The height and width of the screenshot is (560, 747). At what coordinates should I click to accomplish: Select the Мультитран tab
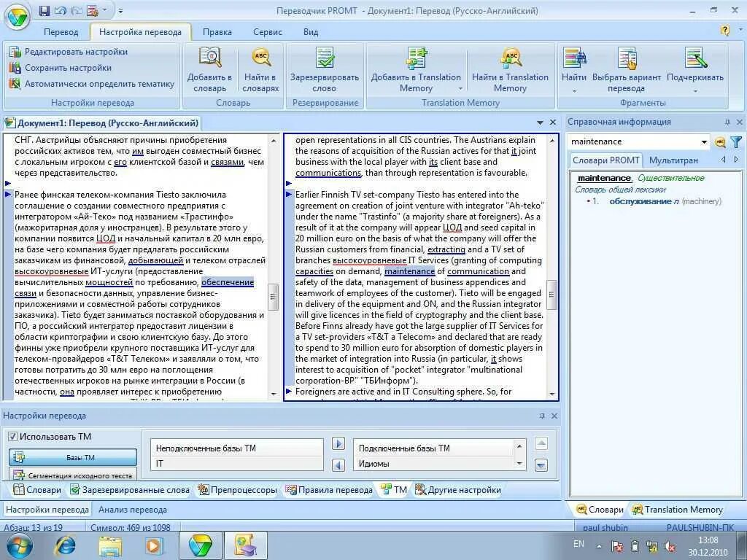673,160
